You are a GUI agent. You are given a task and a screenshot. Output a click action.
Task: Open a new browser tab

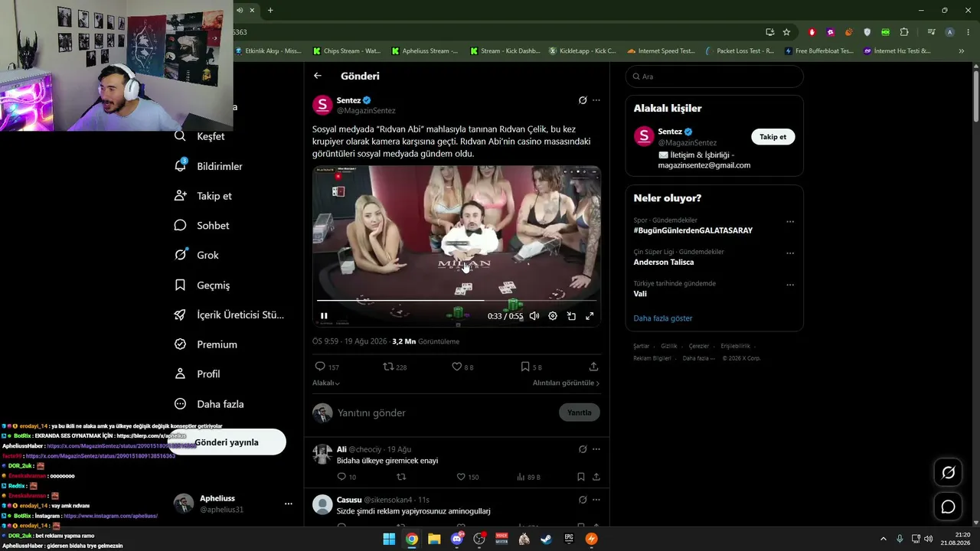point(270,10)
